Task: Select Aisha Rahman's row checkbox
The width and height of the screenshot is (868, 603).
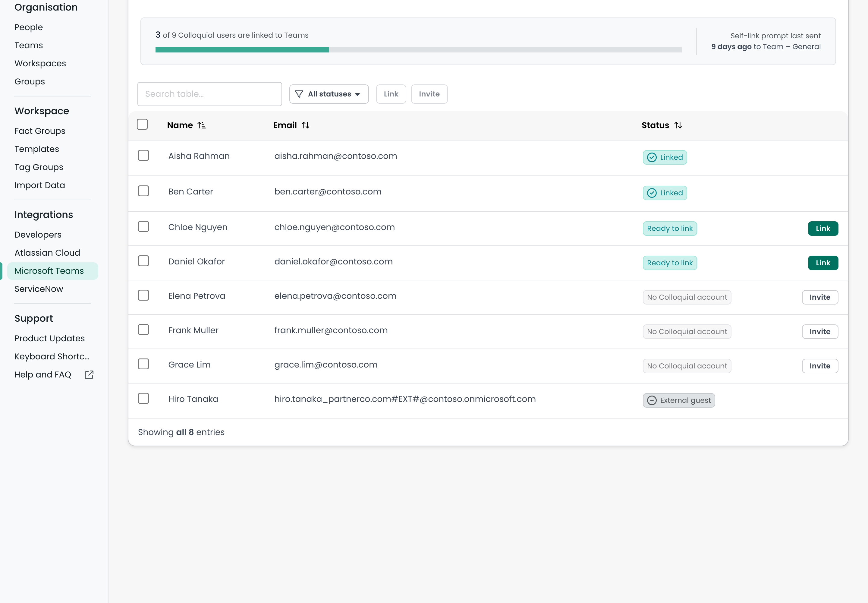Action: click(x=143, y=155)
